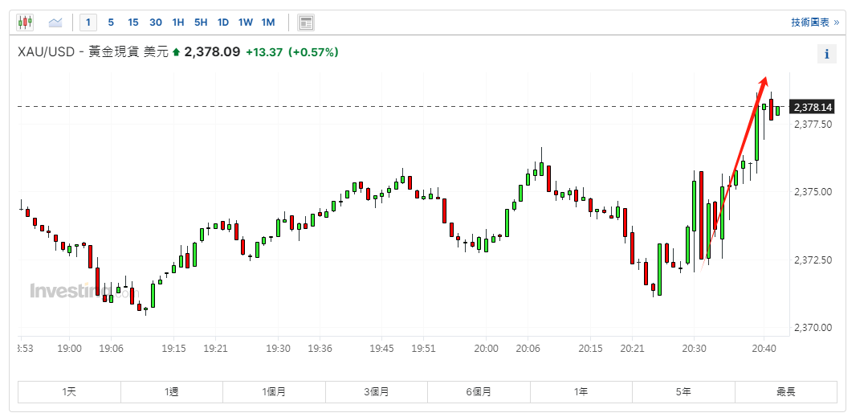Select the 3個月 range tab
Screen dimensions: 868x417
[x=377, y=392]
